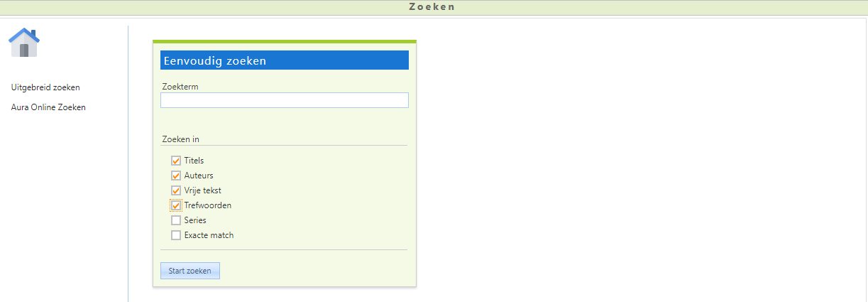This screenshot has height=302, width=868.
Task: Click the Titels label text
Action: pyautogui.click(x=194, y=161)
